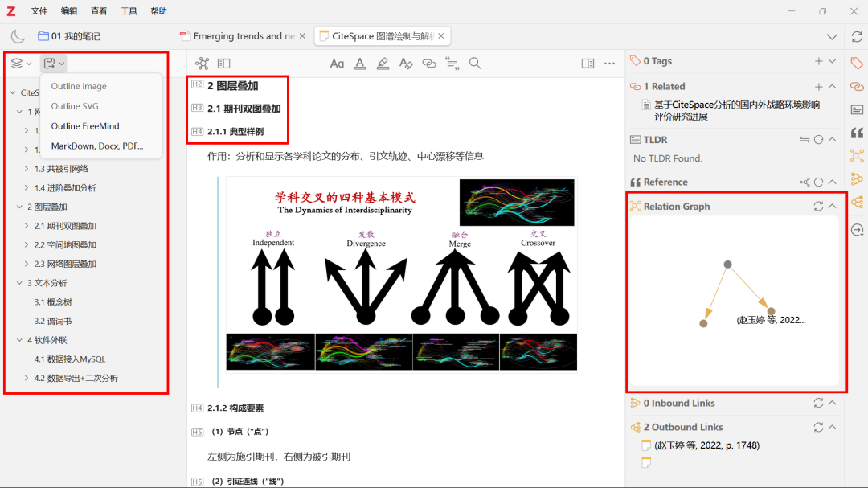The width and height of the screenshot is (868, 488).
Task: Open the save outline dropdown button
Action: tap(54, 64)
